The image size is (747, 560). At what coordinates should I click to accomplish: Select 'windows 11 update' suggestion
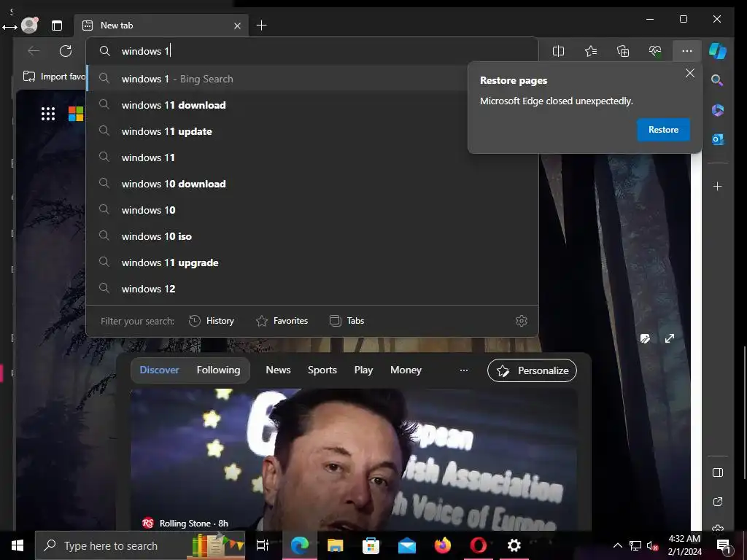[312, 131]
